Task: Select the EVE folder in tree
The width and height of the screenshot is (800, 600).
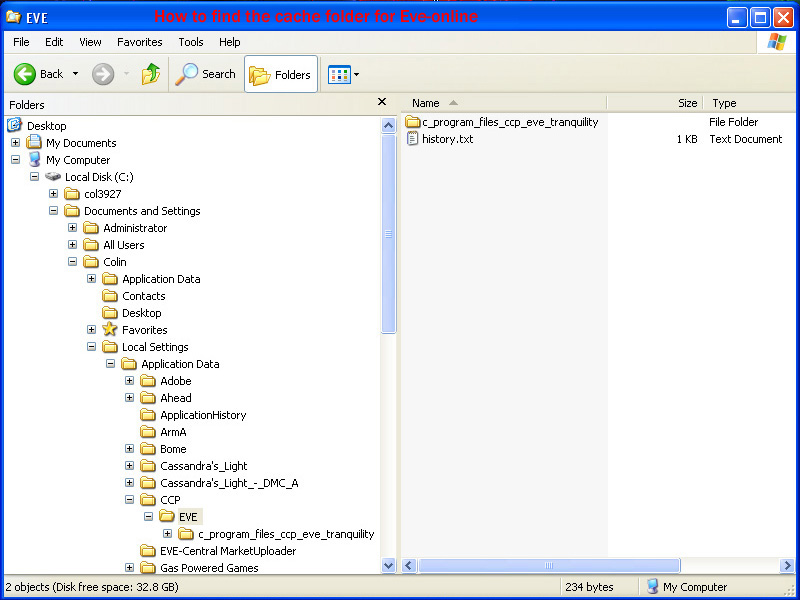Action: pyautogui.click(x=181, y=517)
